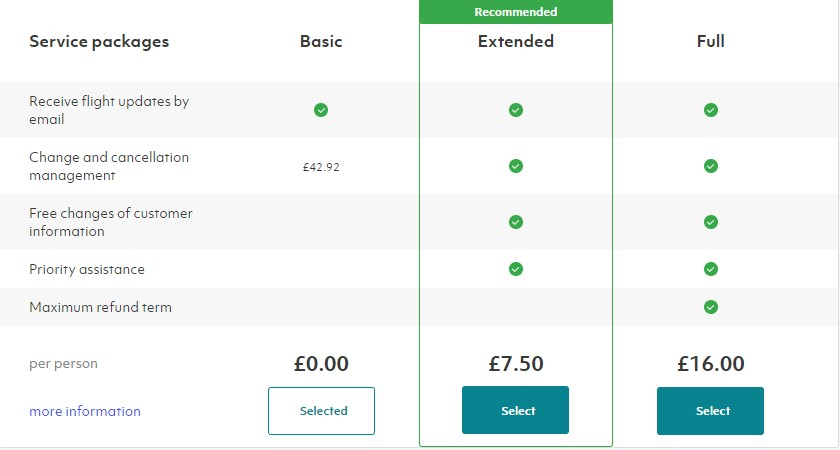Click Extended change and cancellation checkmark
Image resolution: width=840 pixels, height=450 pixels.
click(x=516, y=166)
